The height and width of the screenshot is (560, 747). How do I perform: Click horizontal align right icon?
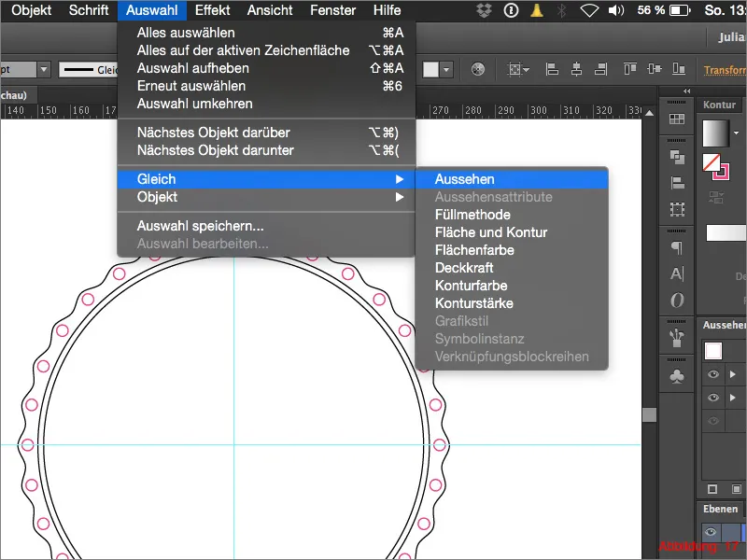[600, 69]
